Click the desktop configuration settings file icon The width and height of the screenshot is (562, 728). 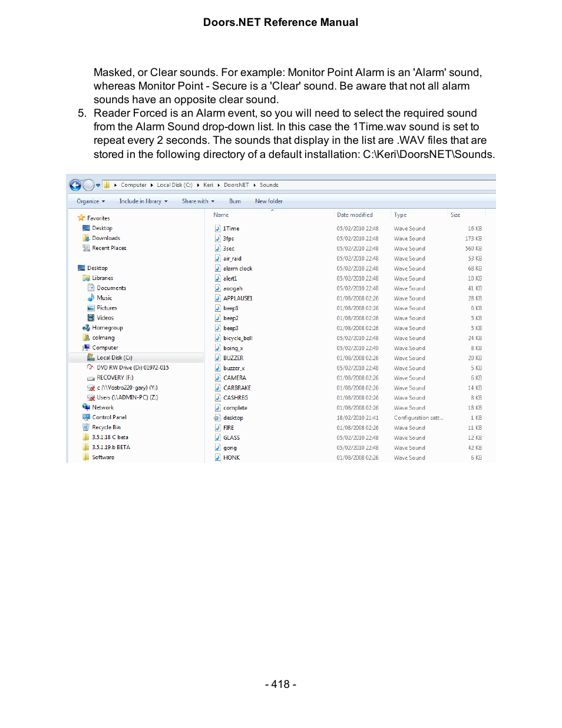(217, 418)
